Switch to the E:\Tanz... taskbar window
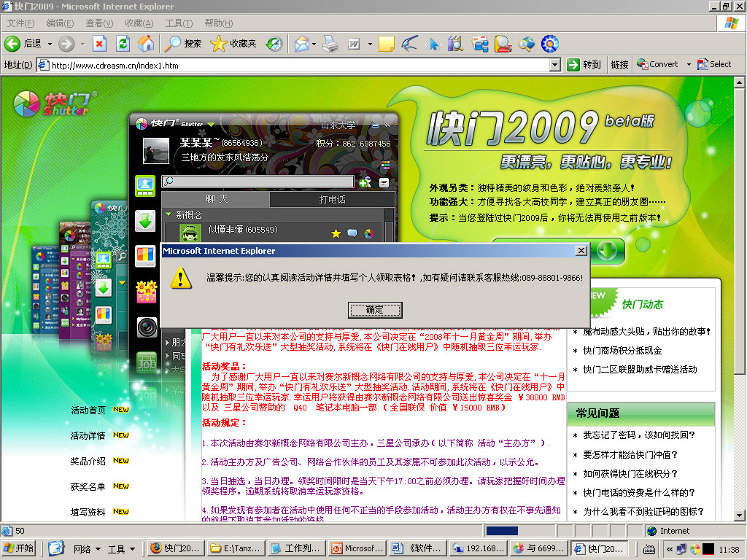The height and width of the screenshot is (560, 747). (236, 548)
